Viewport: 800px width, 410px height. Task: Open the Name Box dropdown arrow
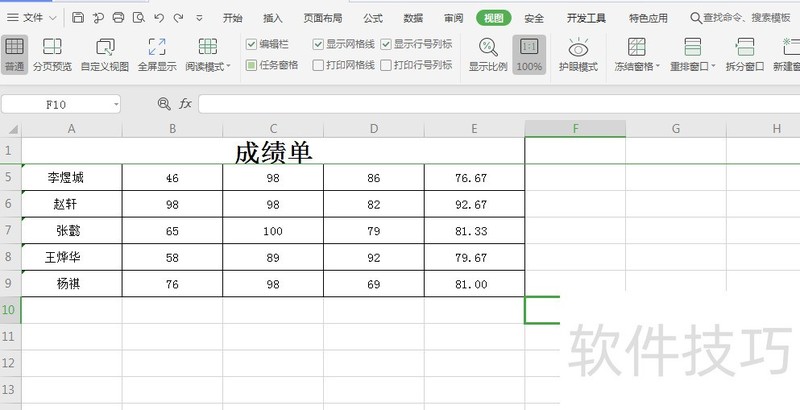pos(116,105)
